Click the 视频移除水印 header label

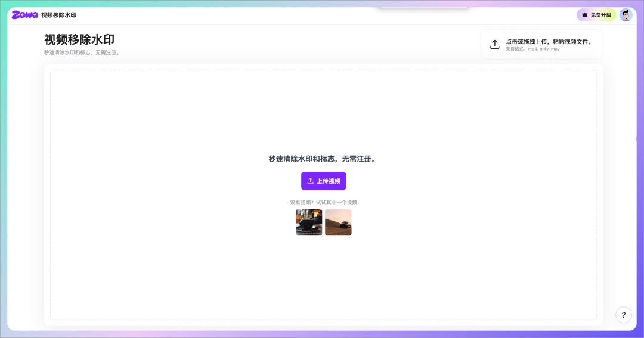click(x=58, y=15)
